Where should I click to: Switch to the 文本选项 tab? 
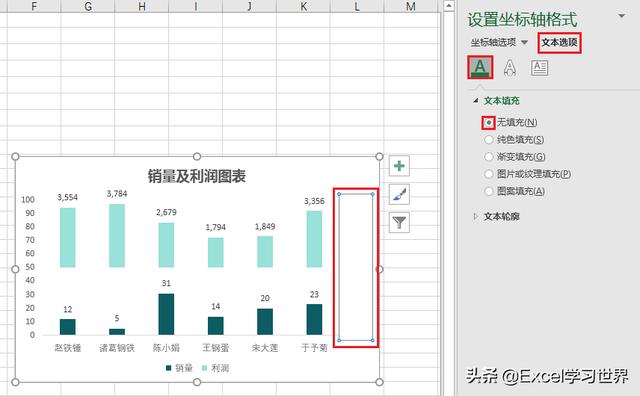pyautogui.click(x=559, y=42)
